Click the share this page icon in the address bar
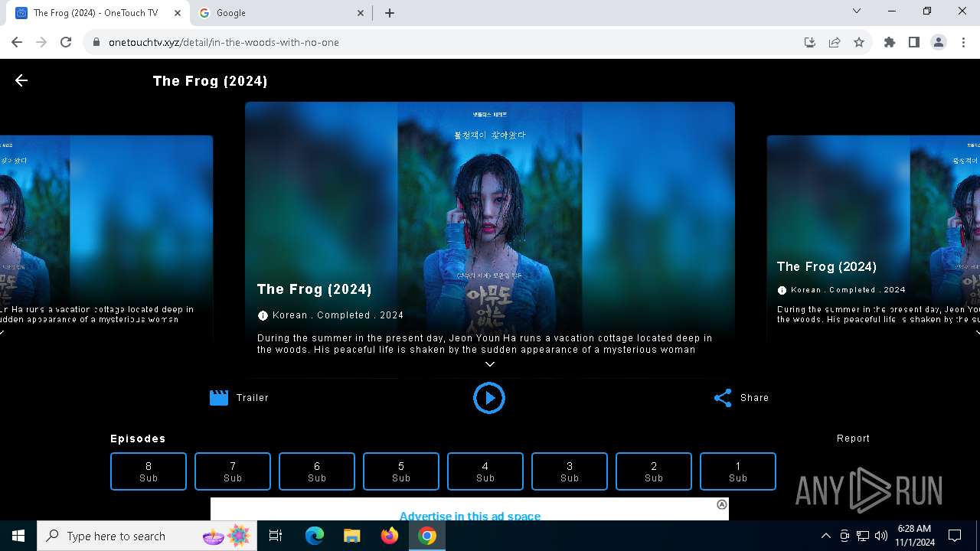The height and width of the screenshot is (551, 980). 835,43
